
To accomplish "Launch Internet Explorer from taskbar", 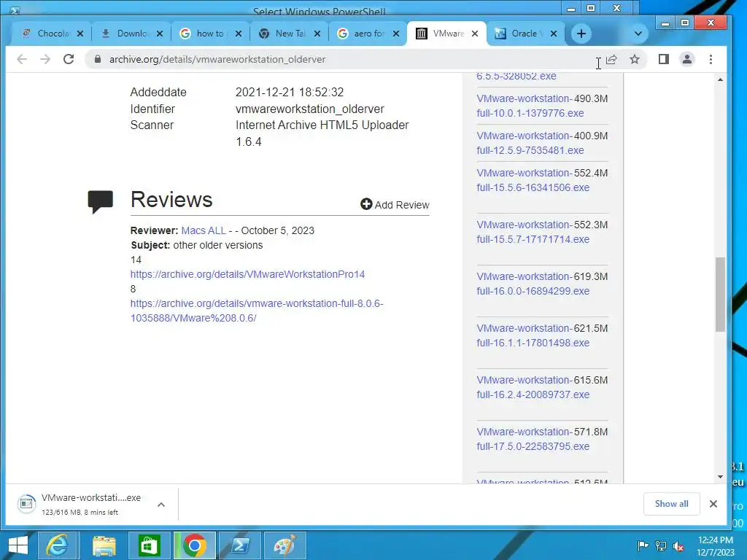I will click(57, 545).
